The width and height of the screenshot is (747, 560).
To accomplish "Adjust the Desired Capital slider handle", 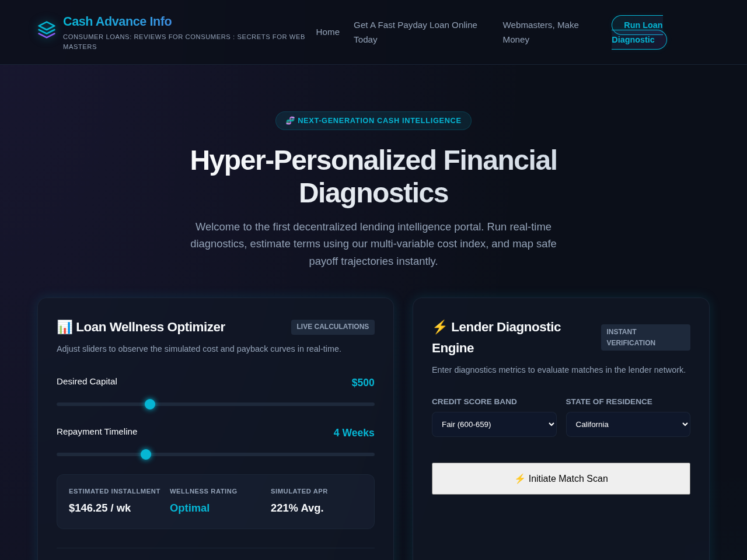I will 150,404.
